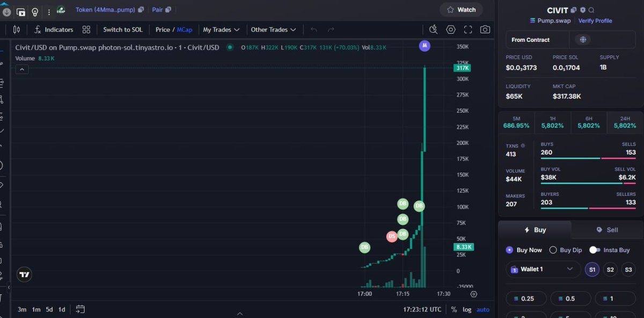Click the TradingView logo on chart
This screenshot has width=644, height=318.
coord(24,275)
